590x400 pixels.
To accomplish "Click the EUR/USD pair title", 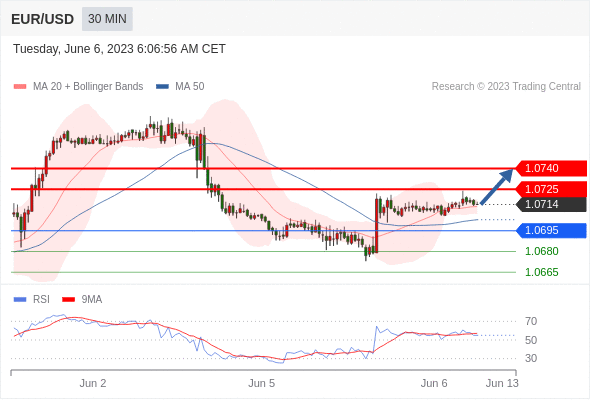I will tap(42, 19).
